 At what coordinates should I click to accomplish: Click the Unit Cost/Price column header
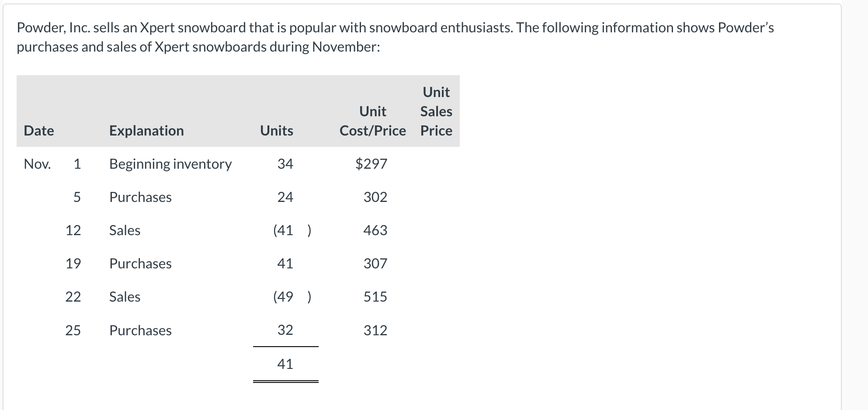point(373,121)
